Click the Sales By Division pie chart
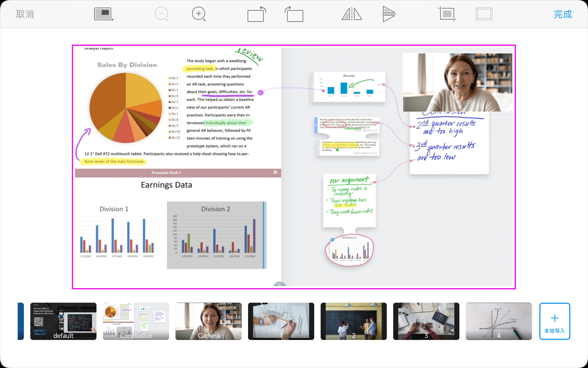 (126, 108)
